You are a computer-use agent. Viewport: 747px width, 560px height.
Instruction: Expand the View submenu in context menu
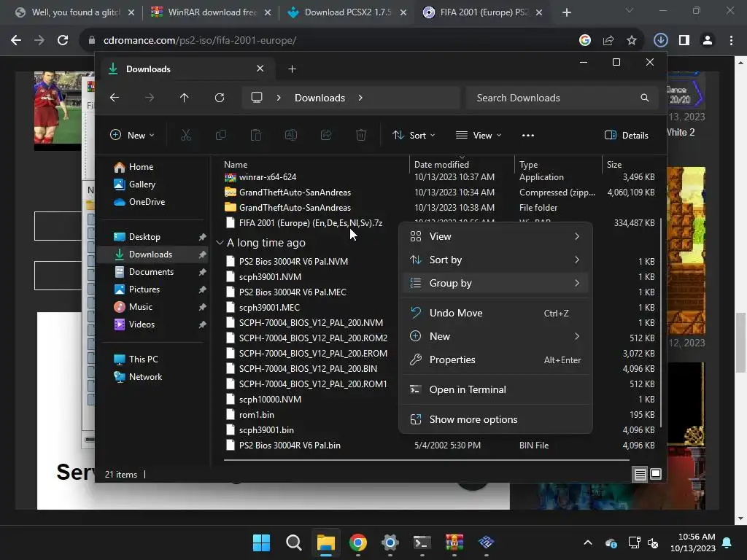click(x=495, y=236)
